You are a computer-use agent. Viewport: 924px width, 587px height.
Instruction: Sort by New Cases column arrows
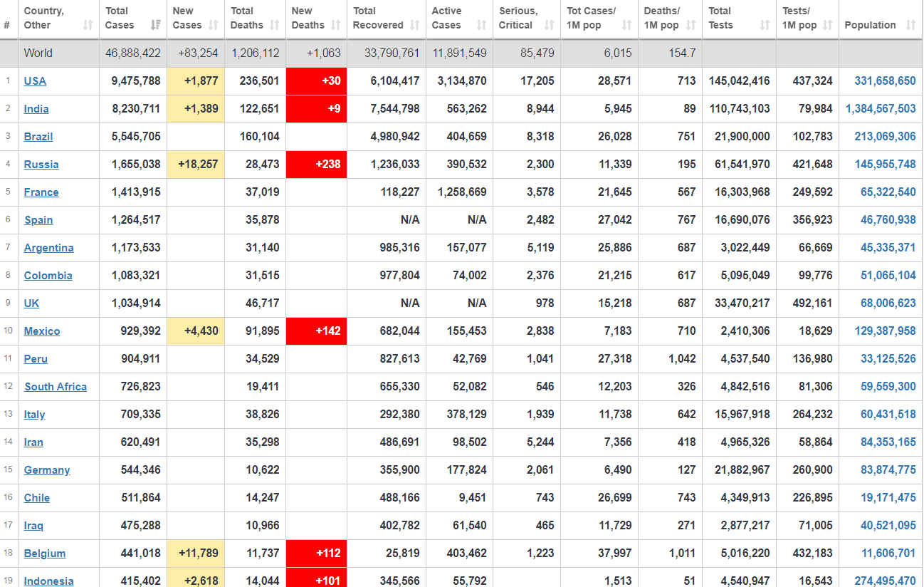213,25
